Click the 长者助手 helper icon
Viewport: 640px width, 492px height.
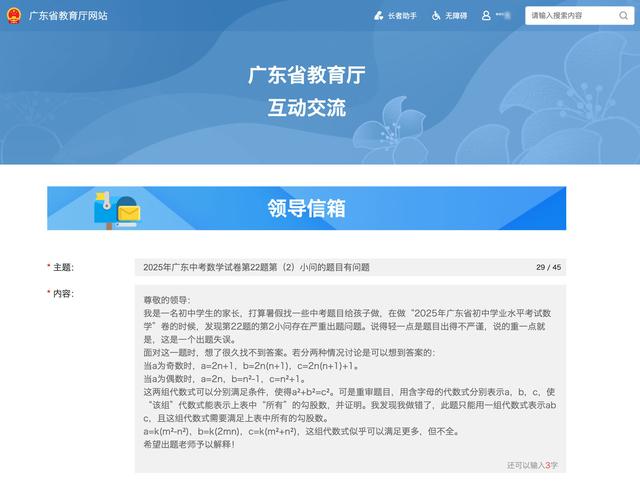[x=378, y=16]
